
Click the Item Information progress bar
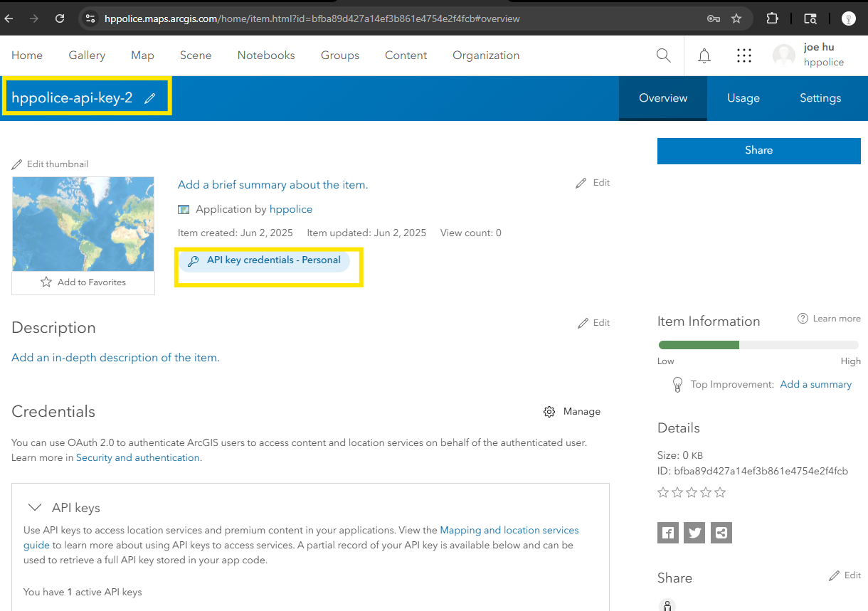[x=759, y=345]
